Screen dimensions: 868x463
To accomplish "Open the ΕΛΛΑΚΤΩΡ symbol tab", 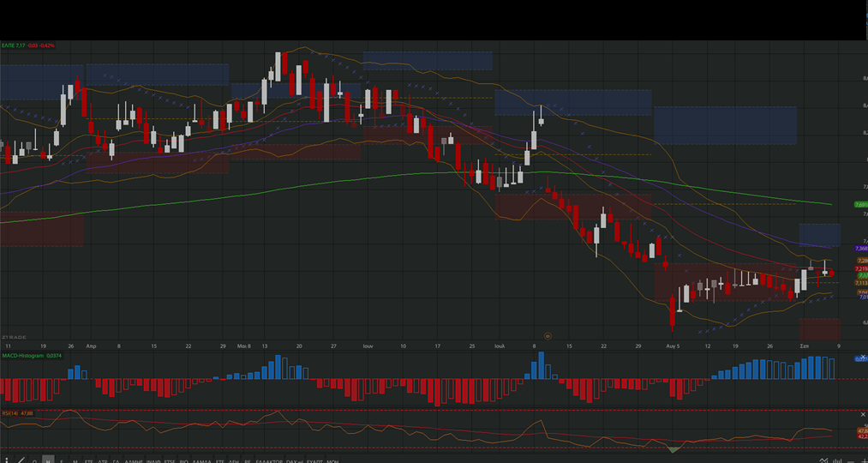I will 269,460.
